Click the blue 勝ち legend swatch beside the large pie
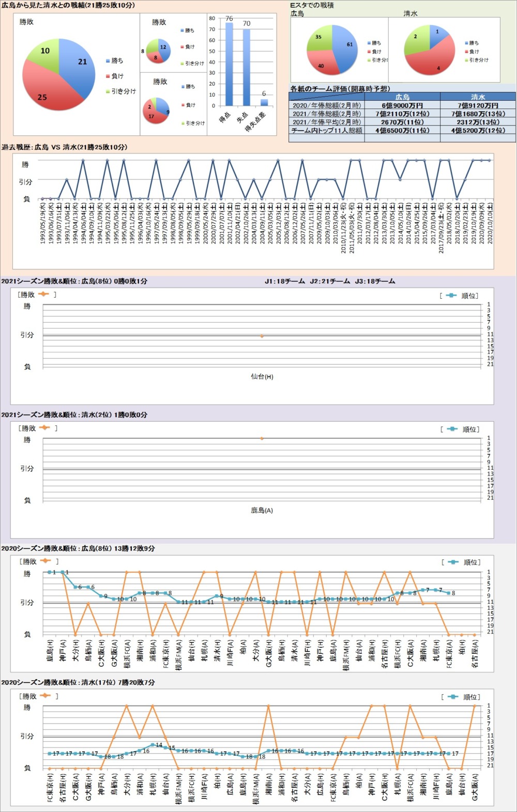This screenshot has height=812, width=517. (x=108, y=61)
